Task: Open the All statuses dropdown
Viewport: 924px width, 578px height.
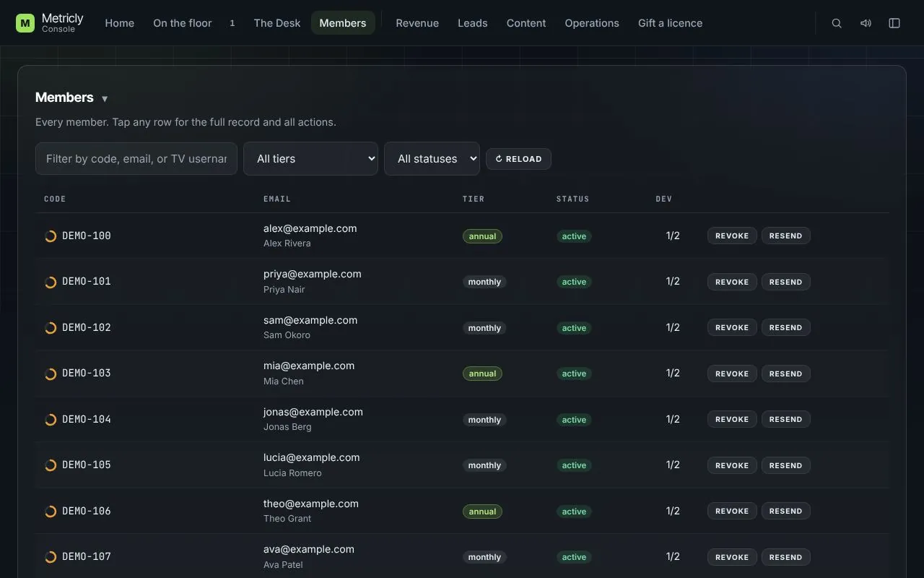Action: tap(432, 158)
